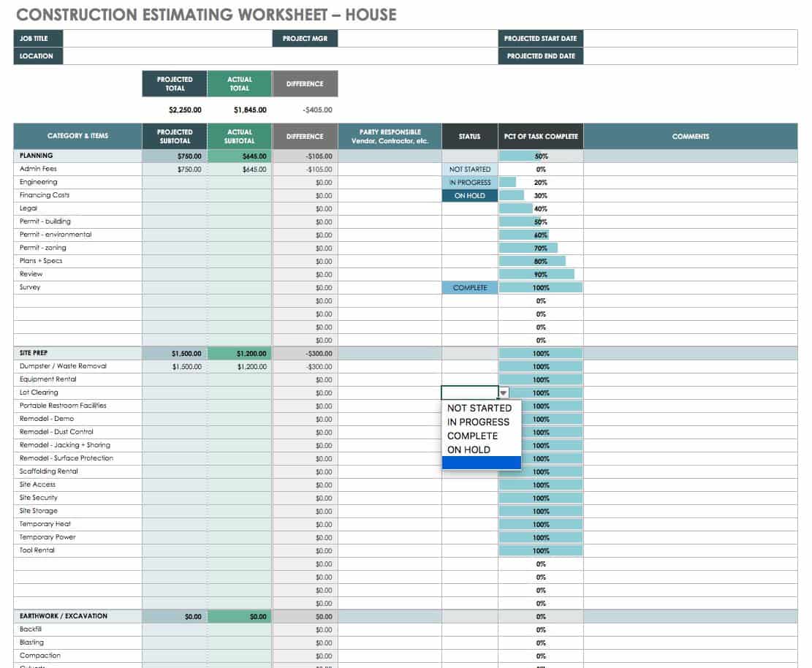Click the ON HOLD status for Financing Costs

click(x=470, y=196)
